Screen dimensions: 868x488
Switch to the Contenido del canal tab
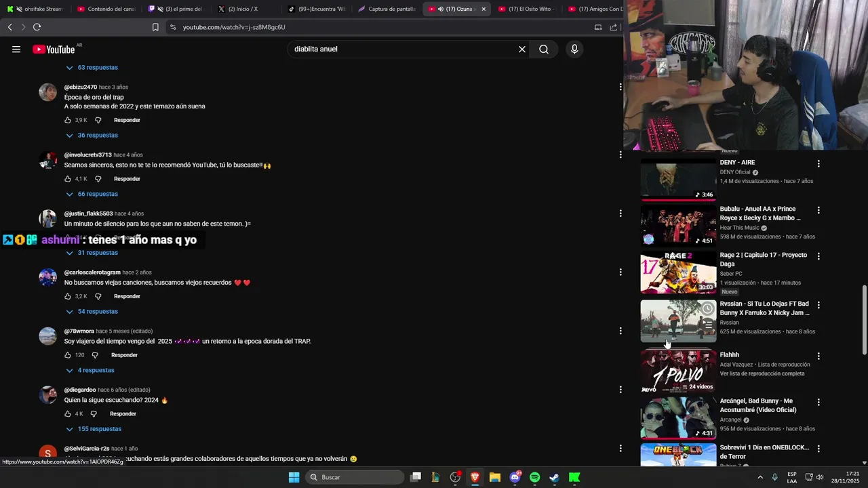click(x=105, y=9)
